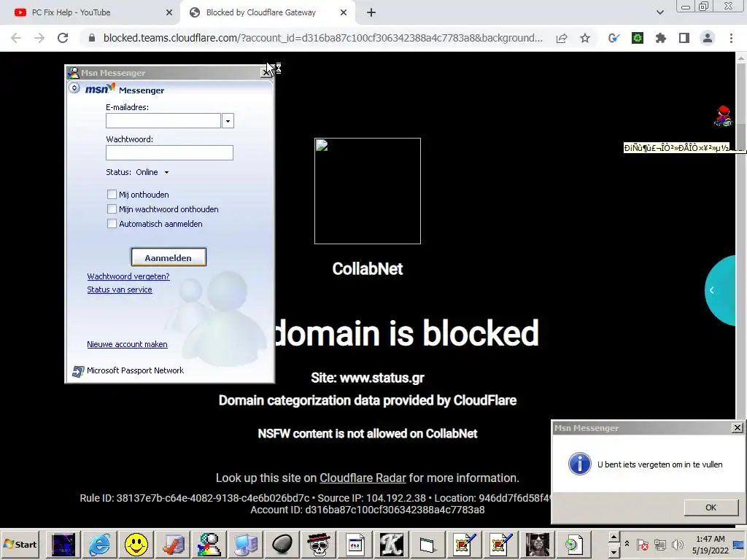The height and width of the screenshot is (560, 747).
Task: Check the Mij onthouden checkbox
Action: pos(112,194)
